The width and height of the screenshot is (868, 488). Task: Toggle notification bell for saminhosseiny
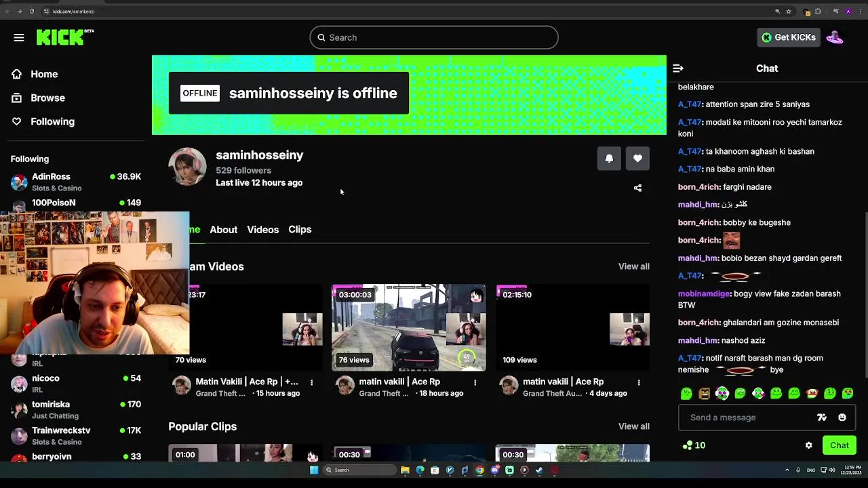point(609,159)
